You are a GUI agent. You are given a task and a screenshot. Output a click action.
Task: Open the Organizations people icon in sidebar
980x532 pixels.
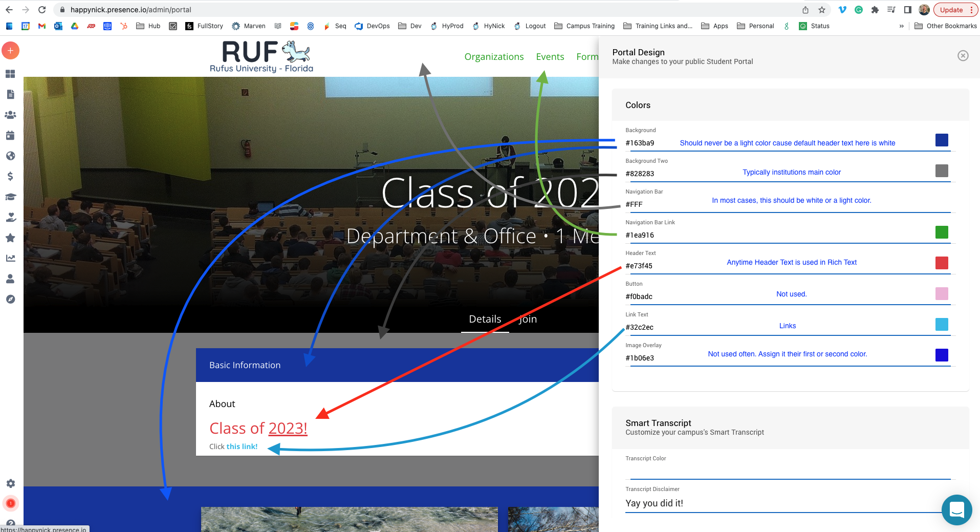(x=10, y=115)
